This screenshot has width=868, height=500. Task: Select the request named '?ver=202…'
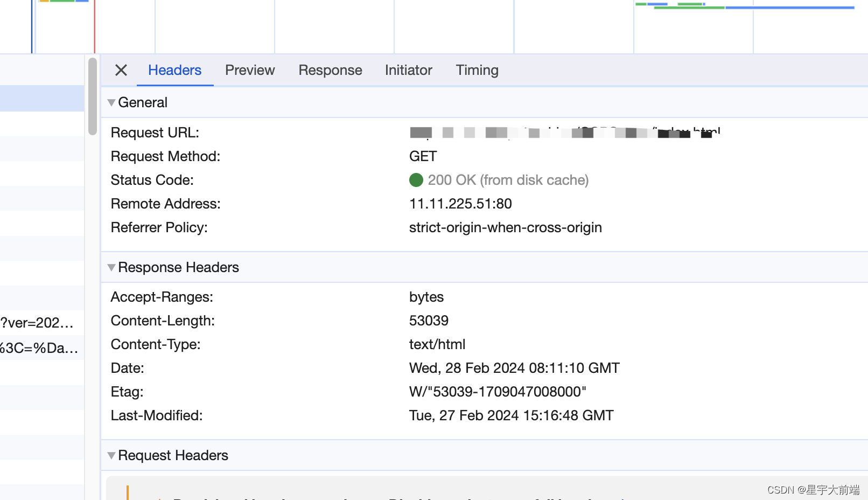pyautogui.click(x=42, y=323)
